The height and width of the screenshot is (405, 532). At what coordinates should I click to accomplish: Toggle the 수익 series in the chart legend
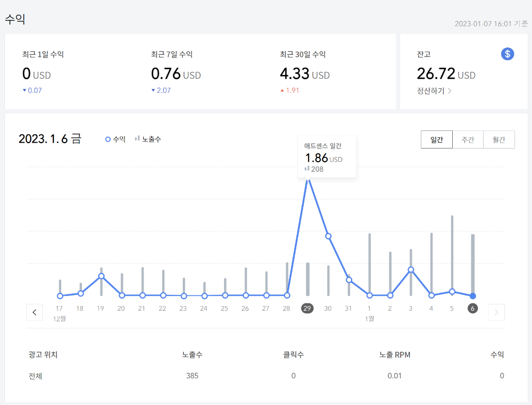[115, 139]
